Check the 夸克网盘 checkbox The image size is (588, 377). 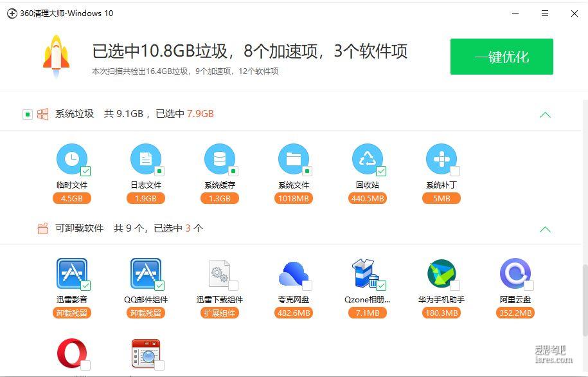click(307, 286)
